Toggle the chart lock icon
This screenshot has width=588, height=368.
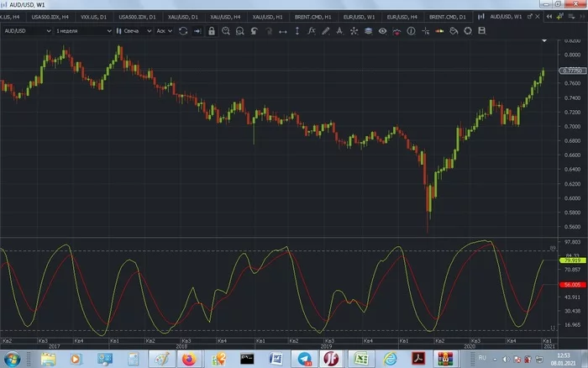click(x=212, y=31)
